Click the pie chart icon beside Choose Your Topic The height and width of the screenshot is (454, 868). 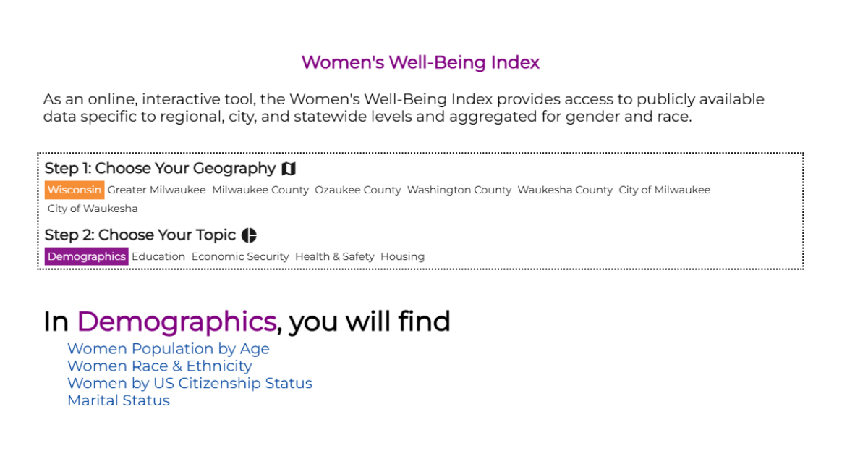[249, 235]
